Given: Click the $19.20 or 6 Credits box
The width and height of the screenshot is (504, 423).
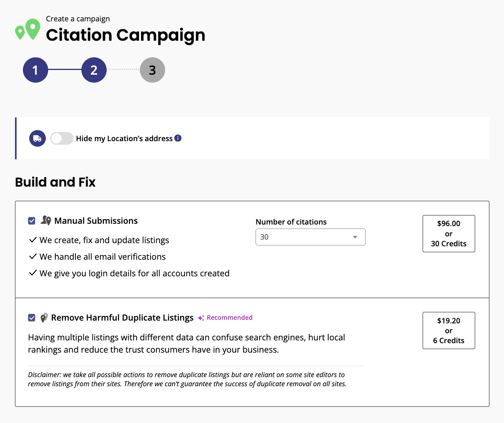Looking at the screenshot, I should (449, 330).
